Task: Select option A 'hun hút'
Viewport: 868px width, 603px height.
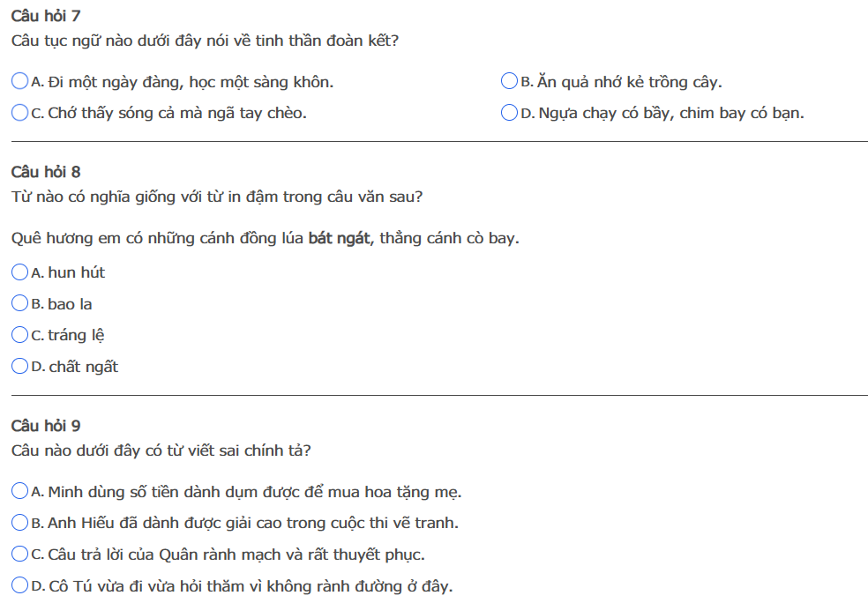Action: point(19,272)
